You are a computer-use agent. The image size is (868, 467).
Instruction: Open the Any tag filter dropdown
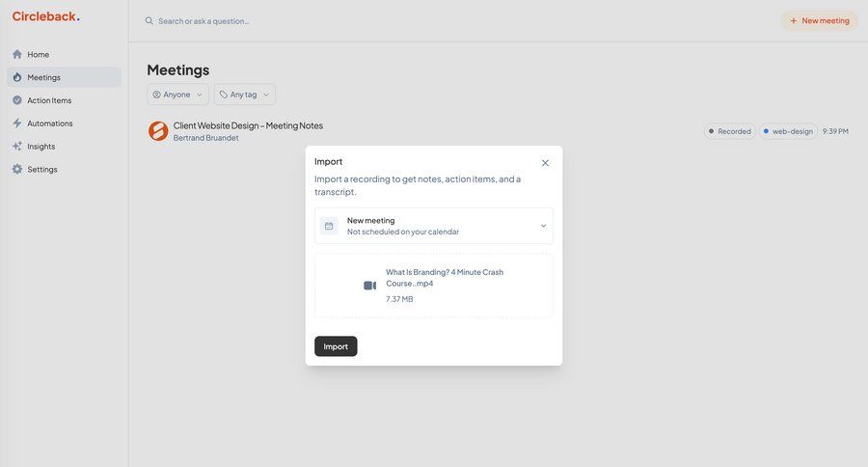point(244,95)
